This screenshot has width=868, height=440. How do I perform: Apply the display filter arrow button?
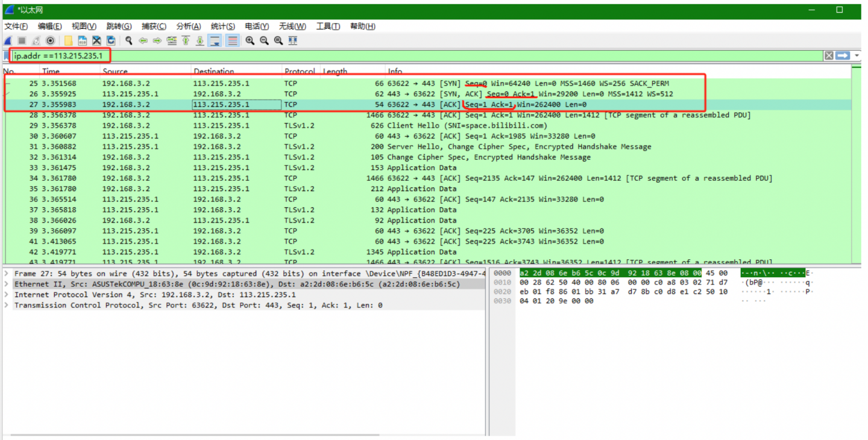[843, 55]
